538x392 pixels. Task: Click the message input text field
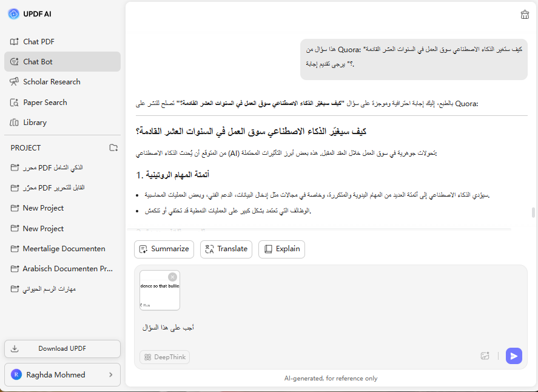331,328
